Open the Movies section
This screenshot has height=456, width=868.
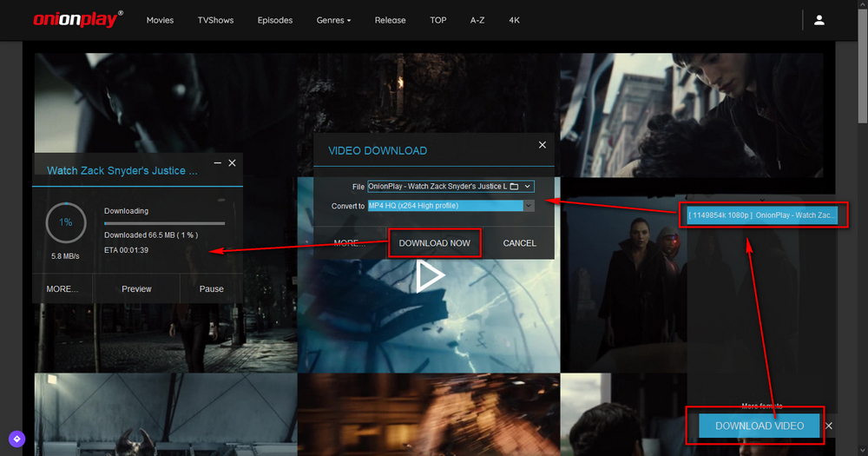(x=160, y=20)
